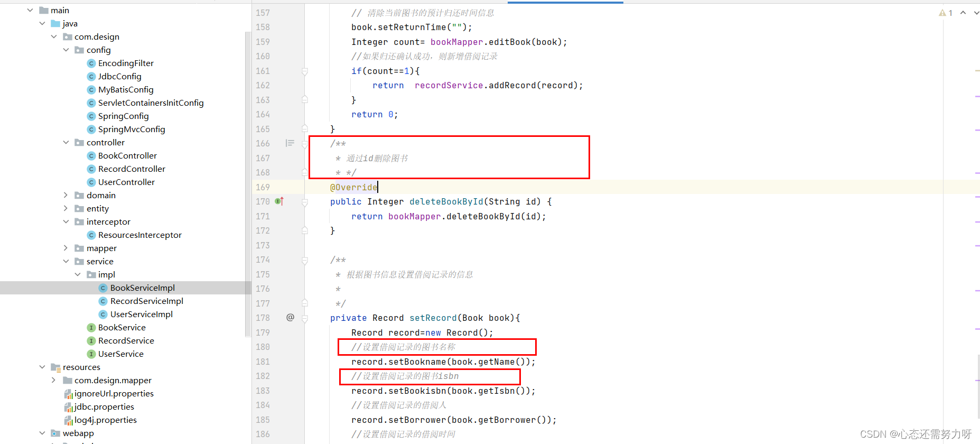Click the @ annotation gutter icon line 178

(290, 317)
